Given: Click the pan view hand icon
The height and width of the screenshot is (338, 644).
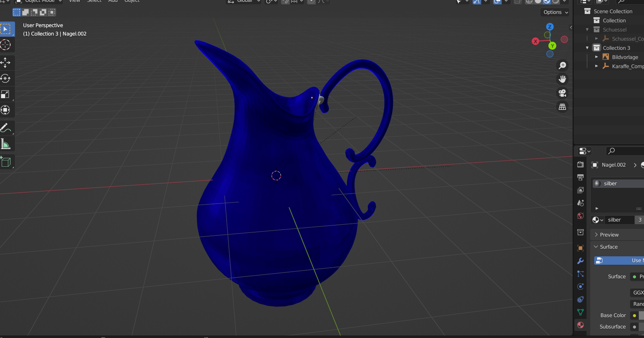Looking at the screenshot, I should click(562, 79).
